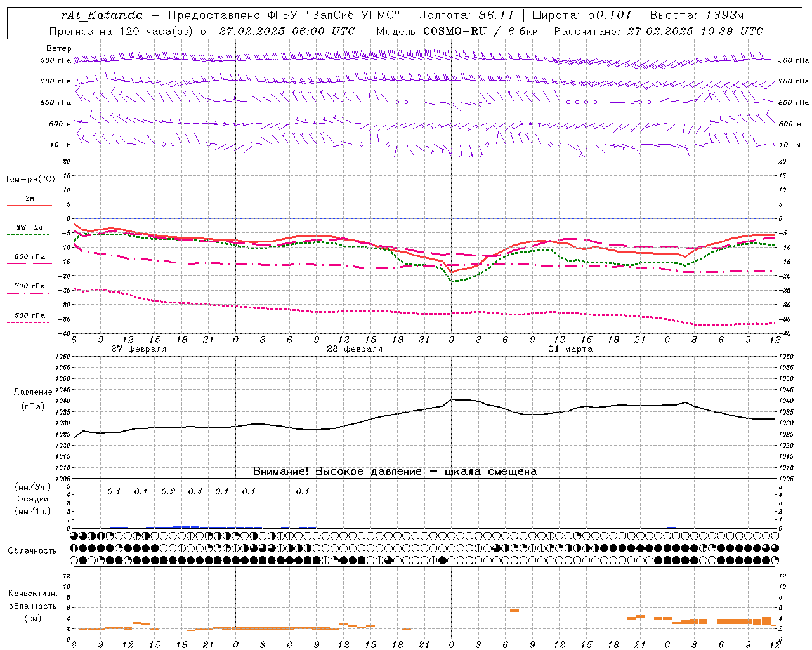Click the 28 февраля date label

click(355, 349)
